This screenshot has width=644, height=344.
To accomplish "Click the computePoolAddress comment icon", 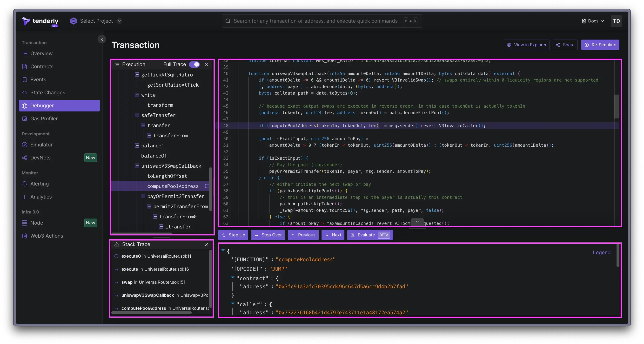I will [207, 186].
